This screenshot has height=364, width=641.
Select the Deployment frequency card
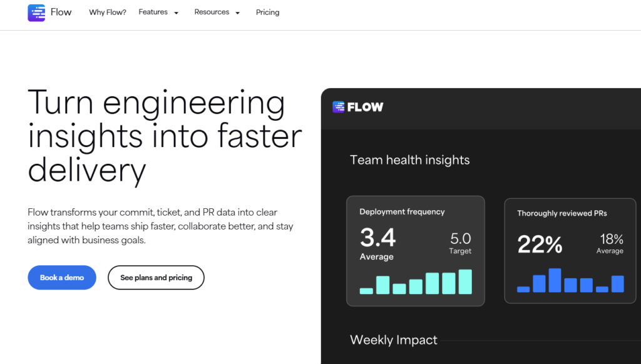coord(416,251)
